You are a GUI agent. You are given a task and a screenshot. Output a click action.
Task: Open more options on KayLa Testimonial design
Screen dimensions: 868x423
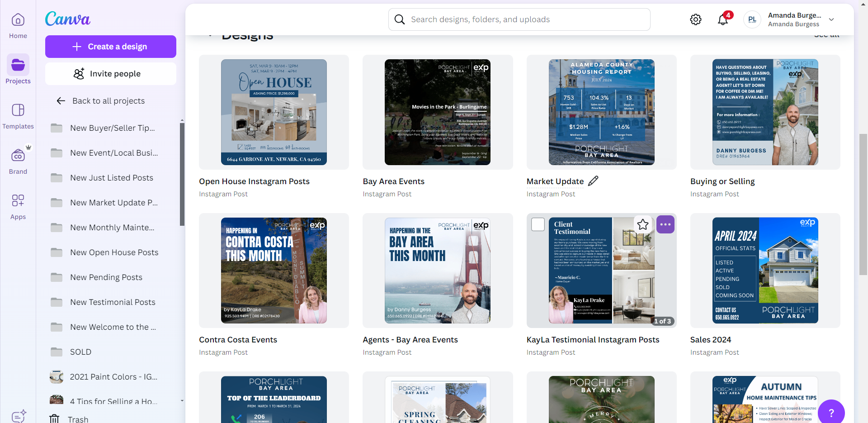pyautogui.click(x=665, y=224)
